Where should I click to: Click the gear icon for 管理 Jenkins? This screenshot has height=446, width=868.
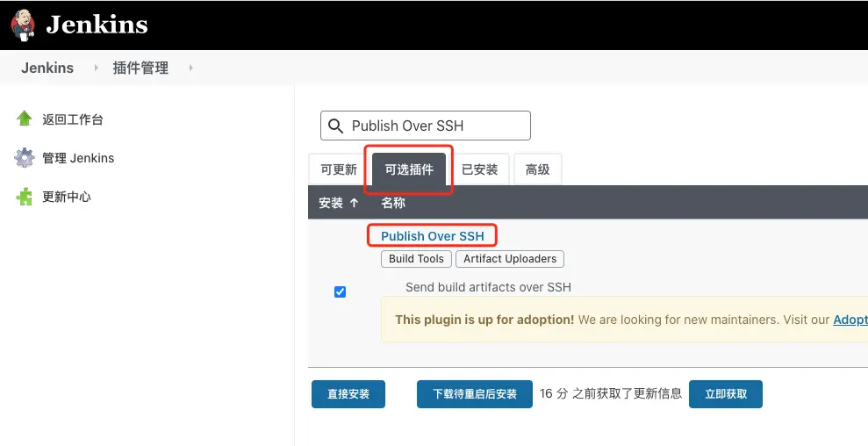tap(25, 158)
